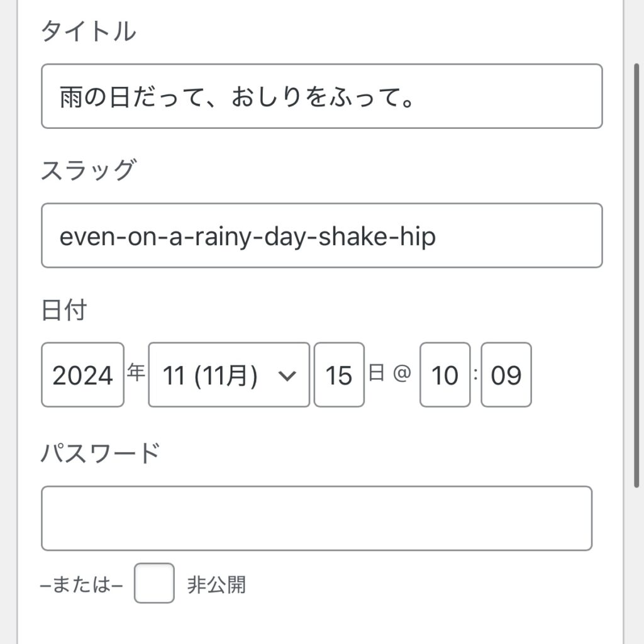
Task: Click the chevron arrow in month selector
Action: tap(287, 375)
